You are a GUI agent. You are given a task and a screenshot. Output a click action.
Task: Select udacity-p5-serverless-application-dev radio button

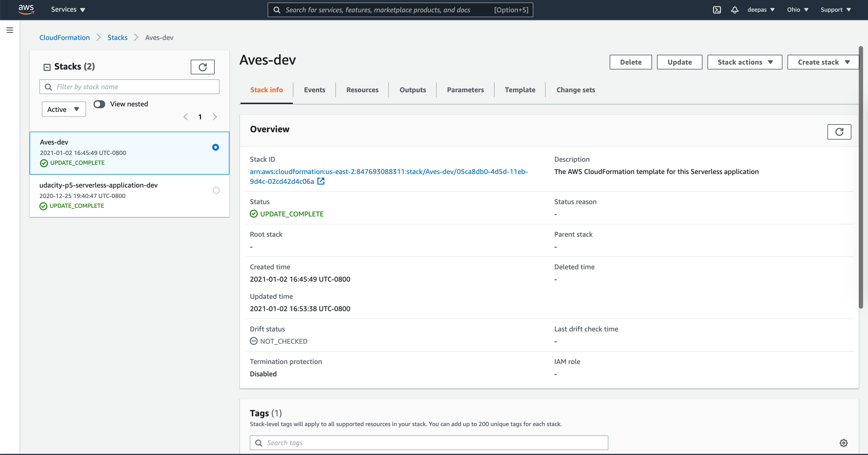216,190
